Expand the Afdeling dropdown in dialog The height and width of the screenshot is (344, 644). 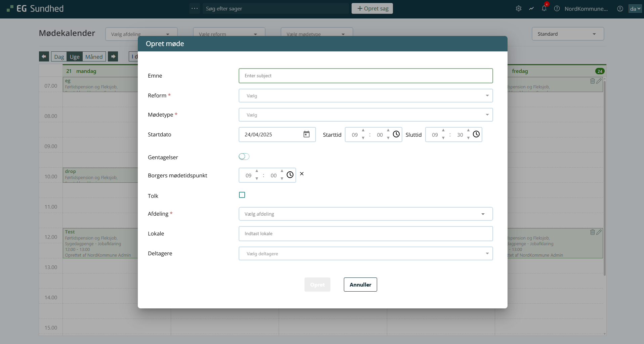point(366,214)
